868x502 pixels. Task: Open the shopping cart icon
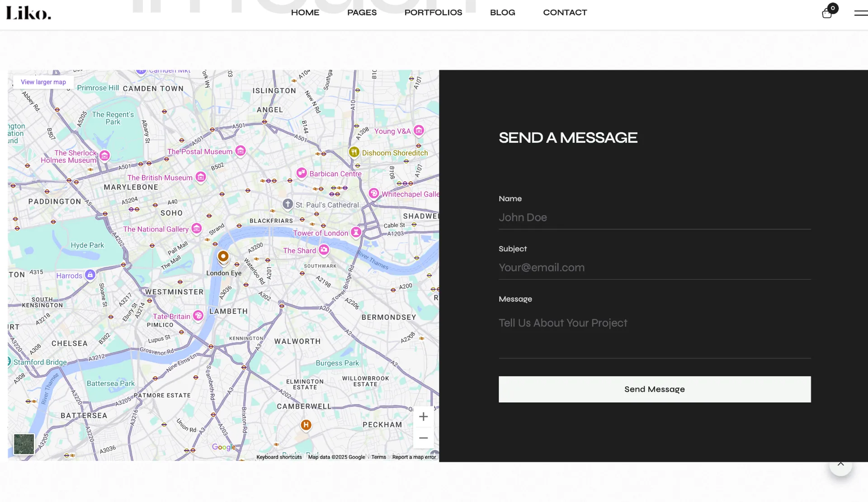(x=827, y=13)
